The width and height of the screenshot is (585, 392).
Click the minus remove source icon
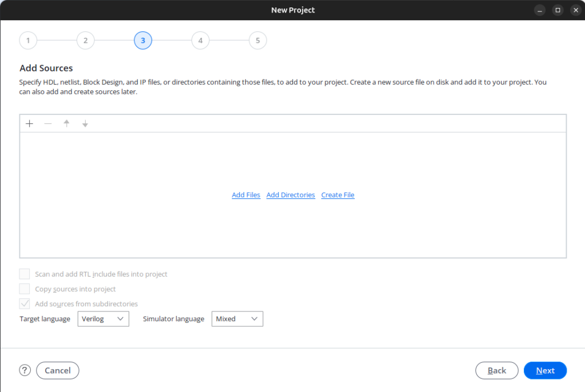(x=48, y=123)
